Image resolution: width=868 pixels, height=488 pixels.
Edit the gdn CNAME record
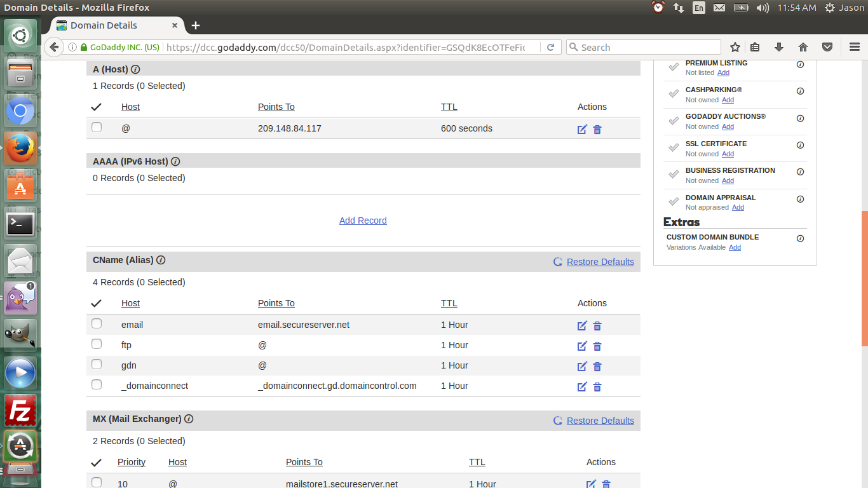point(582,367)
